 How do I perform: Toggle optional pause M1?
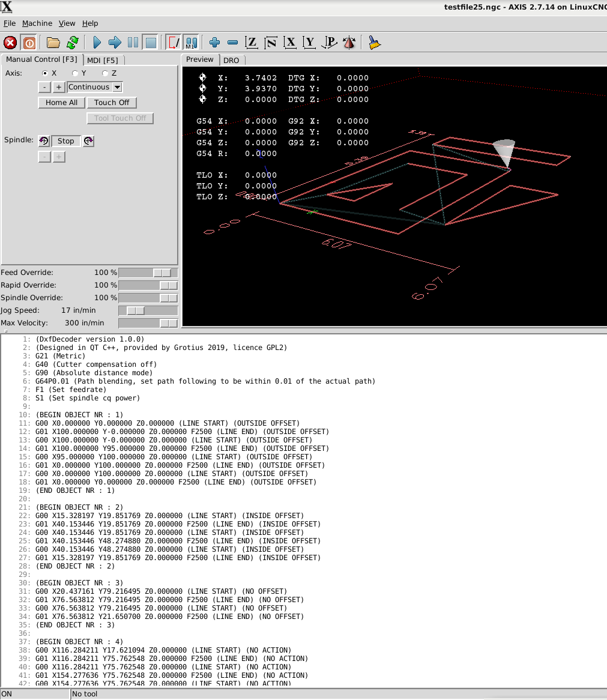tap(192, 43)
